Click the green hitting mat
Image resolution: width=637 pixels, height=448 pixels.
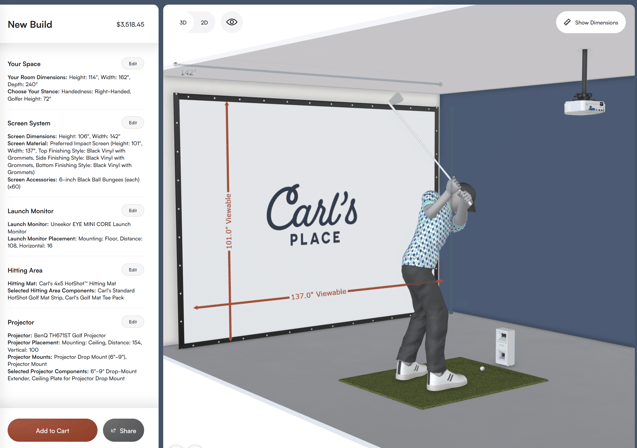[443, 384]
